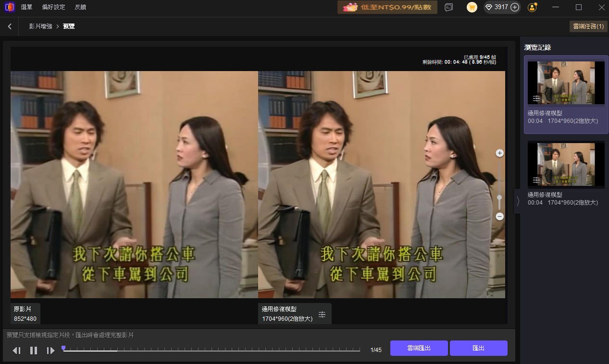Screen dimensions: 609x364
Task: Open the 偏好設定 menu
Action: pyautogui.click(x=54, y=7)
